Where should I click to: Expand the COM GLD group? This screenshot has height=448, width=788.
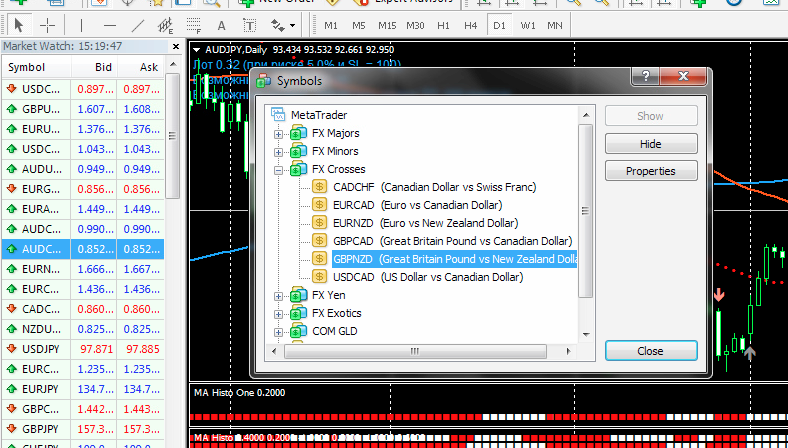click(278, 332)
